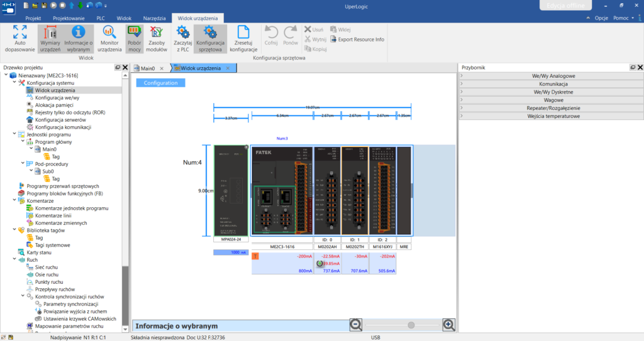Collapse the Nienazwany [ME2C3-1616] project node
Viewport: 644px width, 341px height.
tap(6, 75)
